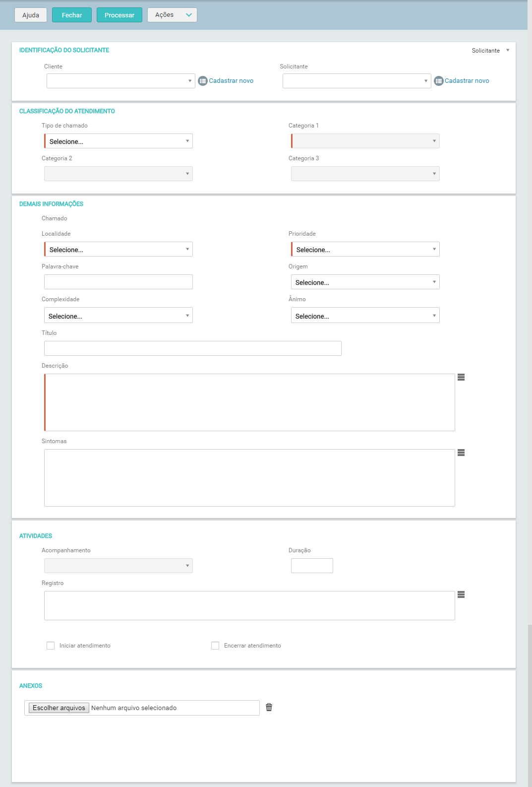Toggle Iniciar atendimento checkbox

(51, 646)
